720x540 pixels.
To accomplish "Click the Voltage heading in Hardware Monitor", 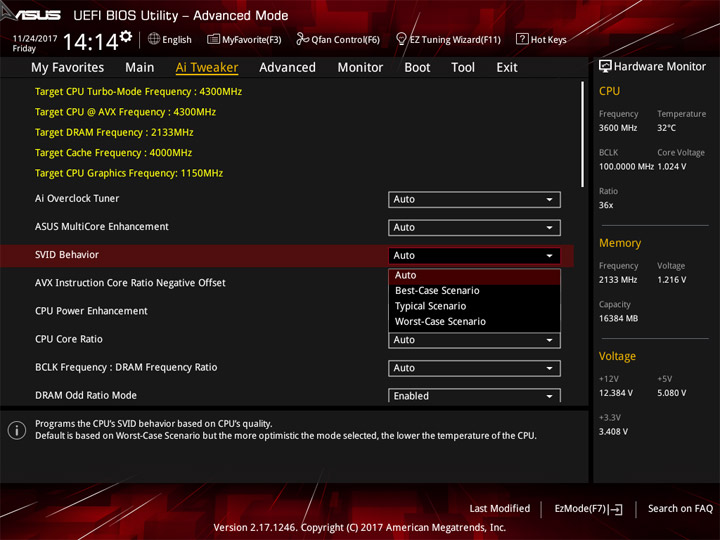I will 617,356.
